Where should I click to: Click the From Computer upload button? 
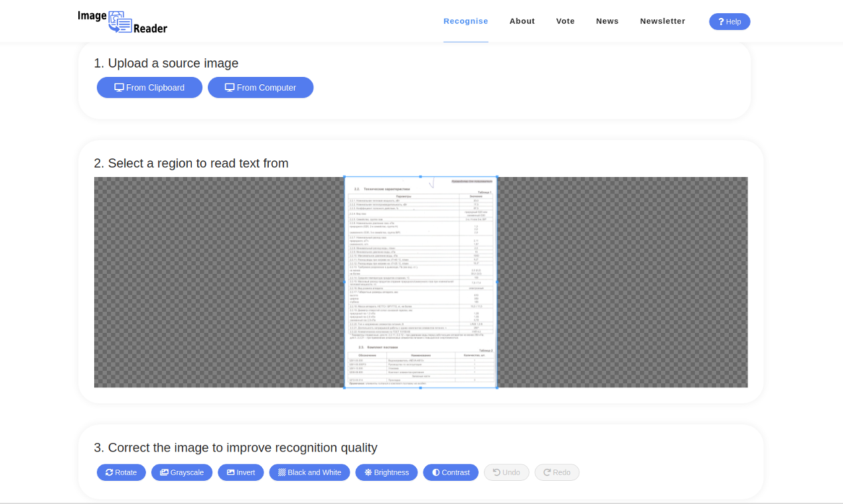[x=260, y=88]
